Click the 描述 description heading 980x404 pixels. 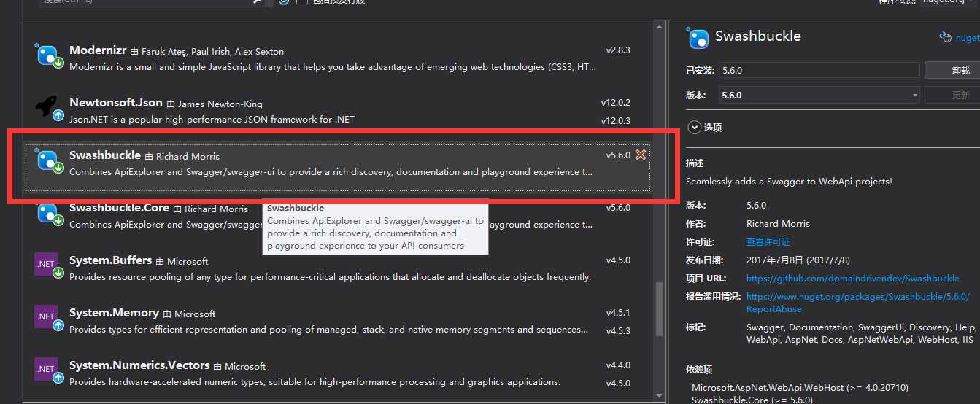click(x=695, y=163)
